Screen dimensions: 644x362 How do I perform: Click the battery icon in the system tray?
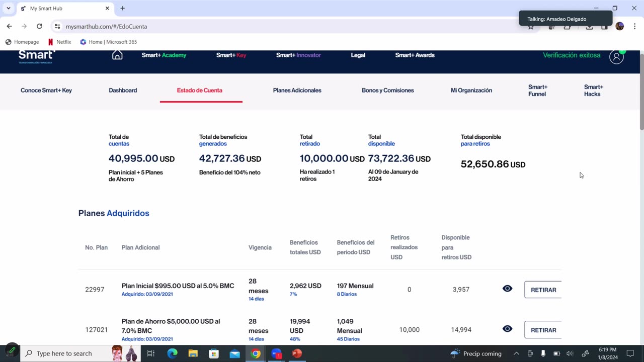(x=556, y=353)
